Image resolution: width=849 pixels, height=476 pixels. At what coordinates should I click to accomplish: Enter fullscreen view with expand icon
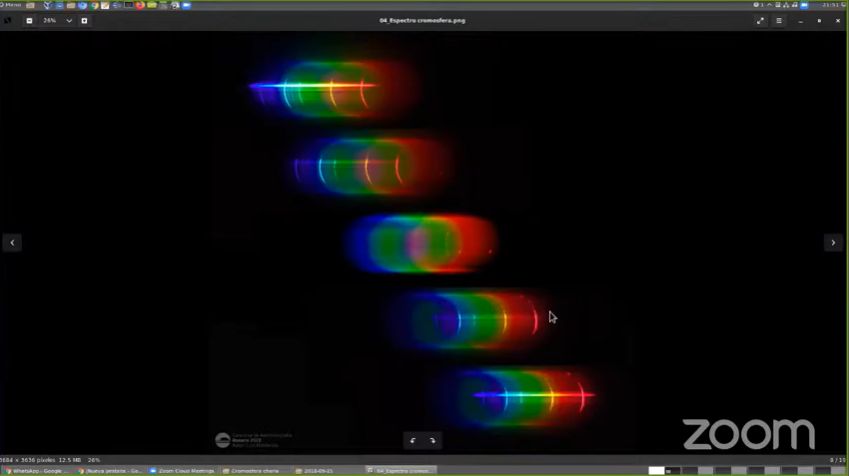pyautogui.click(x=760, y=20)
